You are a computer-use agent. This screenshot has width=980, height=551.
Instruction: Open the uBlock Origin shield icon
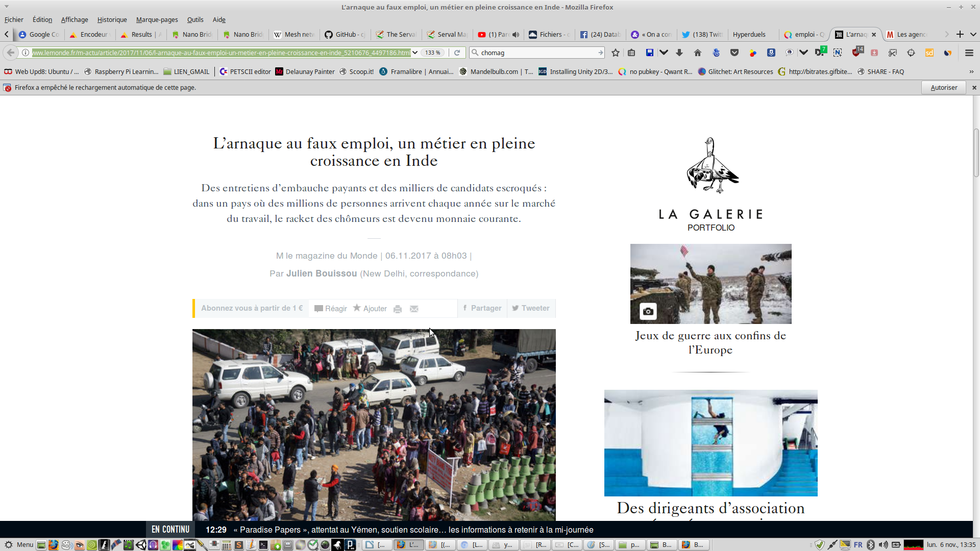pos(856,53)
